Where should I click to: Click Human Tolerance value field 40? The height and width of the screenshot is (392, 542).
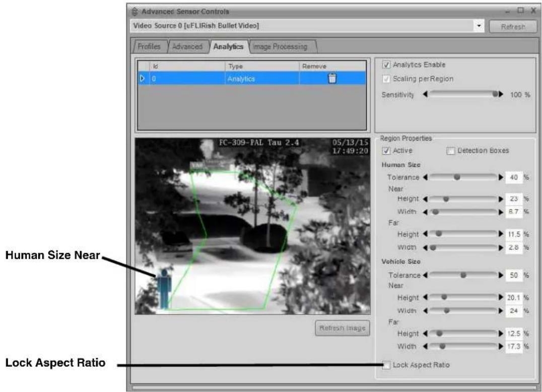pos(514,177)
